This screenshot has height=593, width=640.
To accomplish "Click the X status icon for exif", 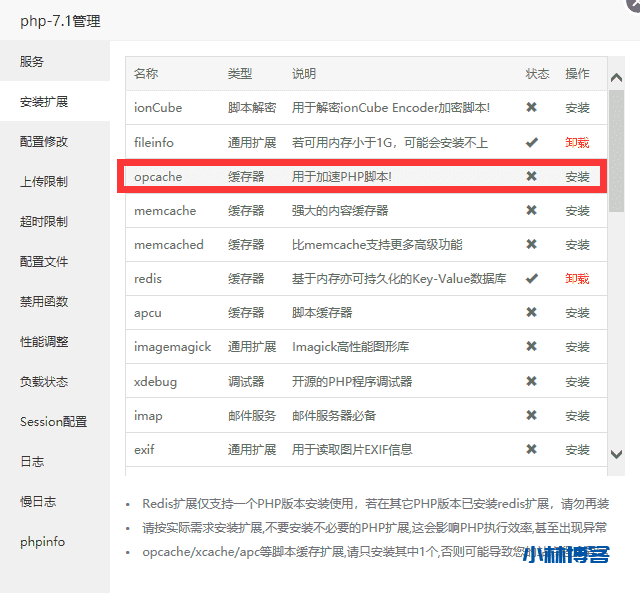I will (x=532, y=449).
